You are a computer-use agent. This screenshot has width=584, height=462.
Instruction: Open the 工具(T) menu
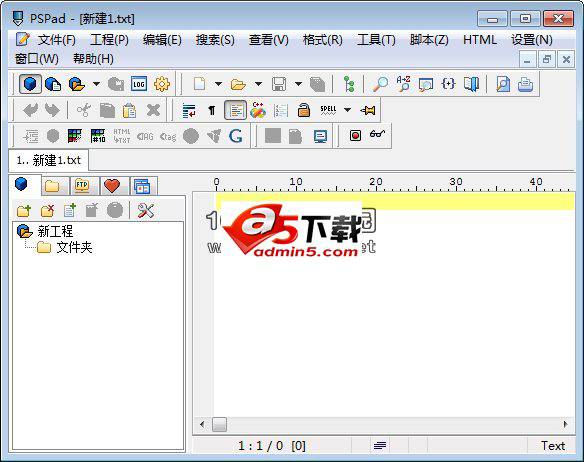[x=376, y=39]
